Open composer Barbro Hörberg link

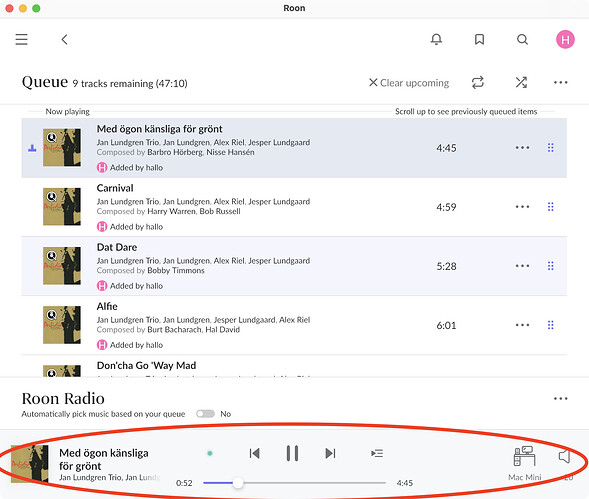175,152
